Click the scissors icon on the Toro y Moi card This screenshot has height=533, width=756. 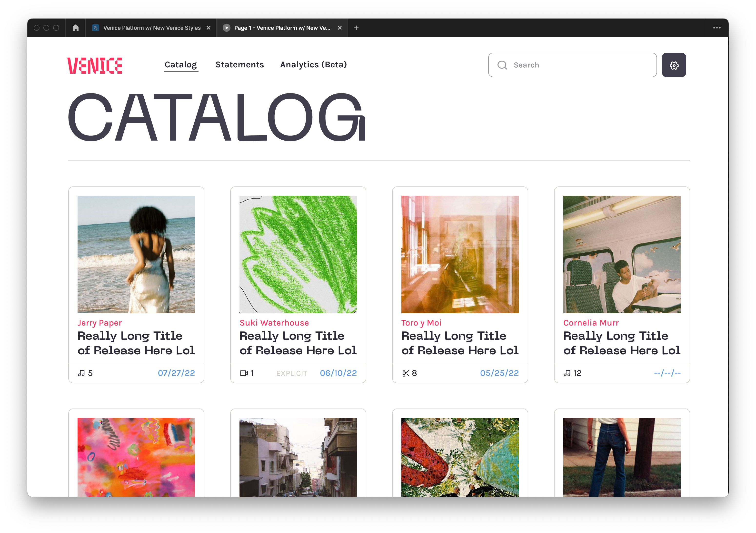(406, 373)
